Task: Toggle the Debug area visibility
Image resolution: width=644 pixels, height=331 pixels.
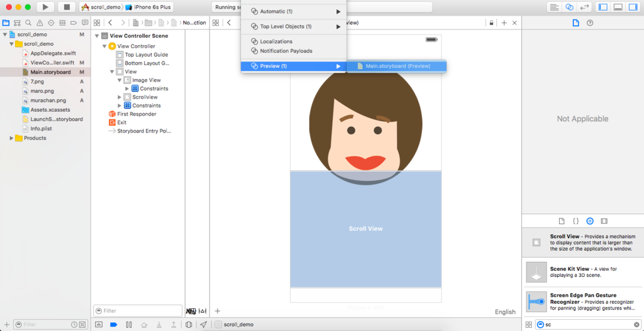Action: pyautogui.click(x=618, y=7)
